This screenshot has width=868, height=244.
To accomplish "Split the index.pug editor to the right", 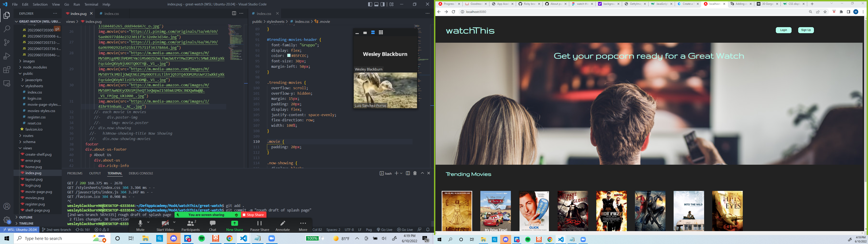I will pos(234,14).
